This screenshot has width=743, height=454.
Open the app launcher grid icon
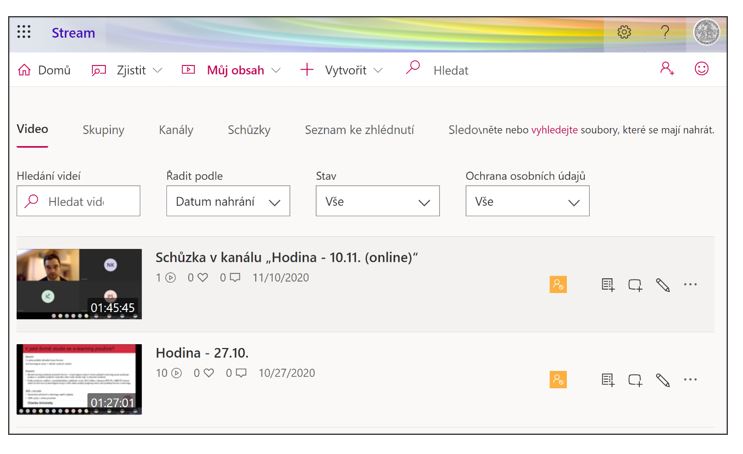(24, 32)
